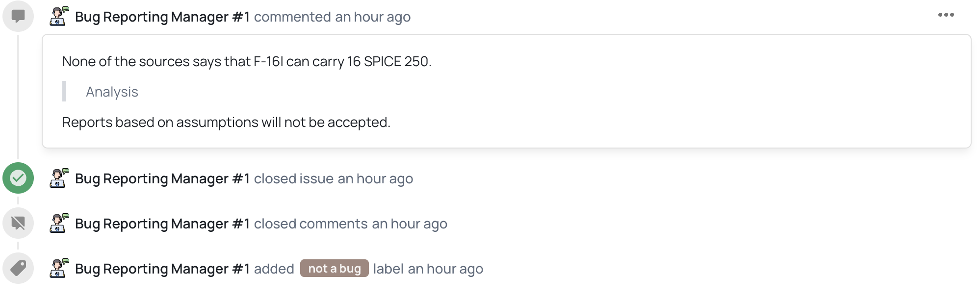Click Bug Reporting Manager #1 in closed comments row
980x300 pixels.
[x=162, y=224]
